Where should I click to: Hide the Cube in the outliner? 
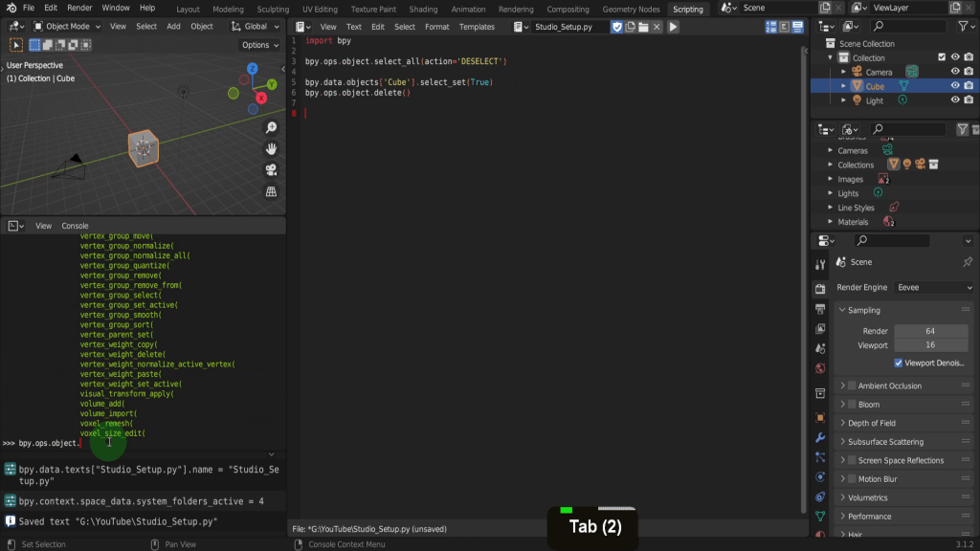(x=955, y=86)
